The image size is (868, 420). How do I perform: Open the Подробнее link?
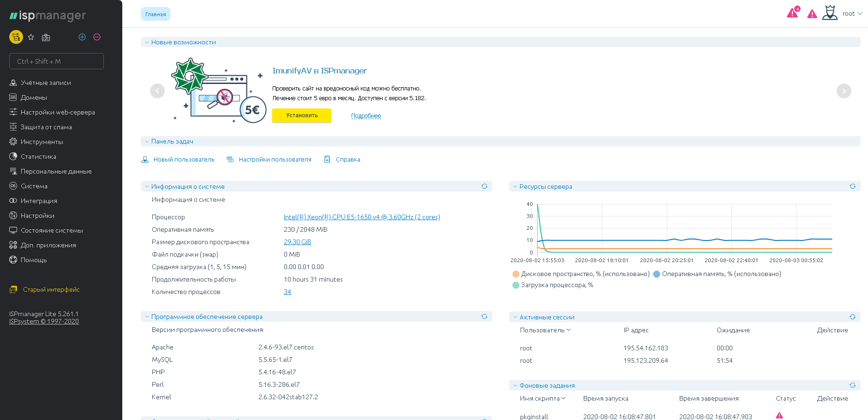[x=366, y=116]
